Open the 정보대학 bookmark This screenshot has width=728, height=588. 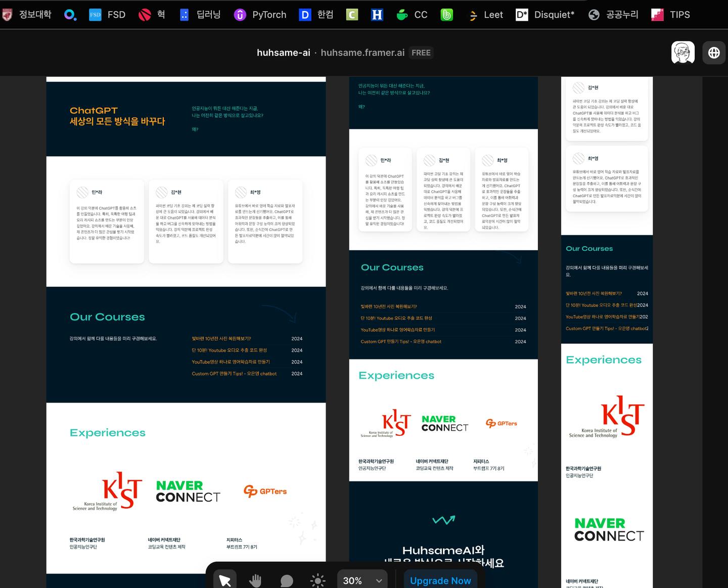click(27, 15)
